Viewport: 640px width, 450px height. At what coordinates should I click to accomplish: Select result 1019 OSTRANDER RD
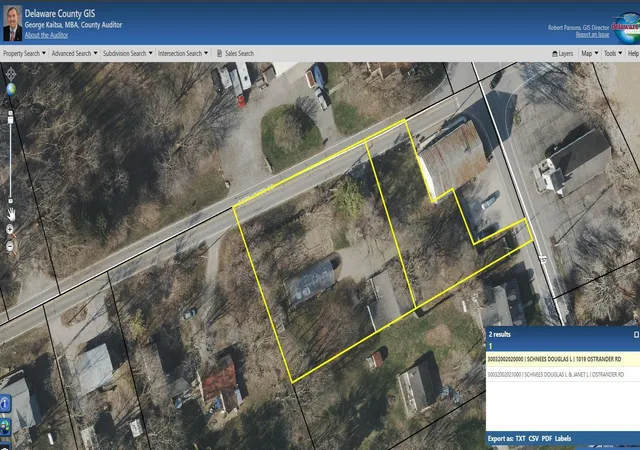click(x=563, y=359)
